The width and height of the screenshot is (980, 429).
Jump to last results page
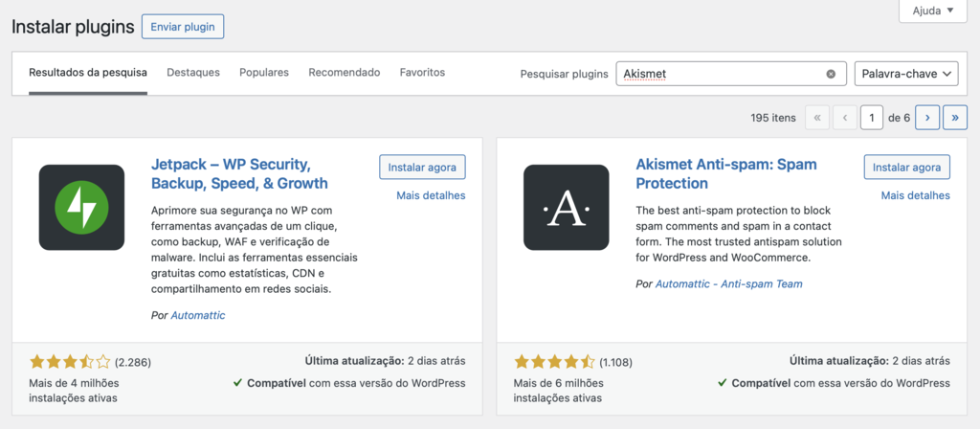point(955,117)
